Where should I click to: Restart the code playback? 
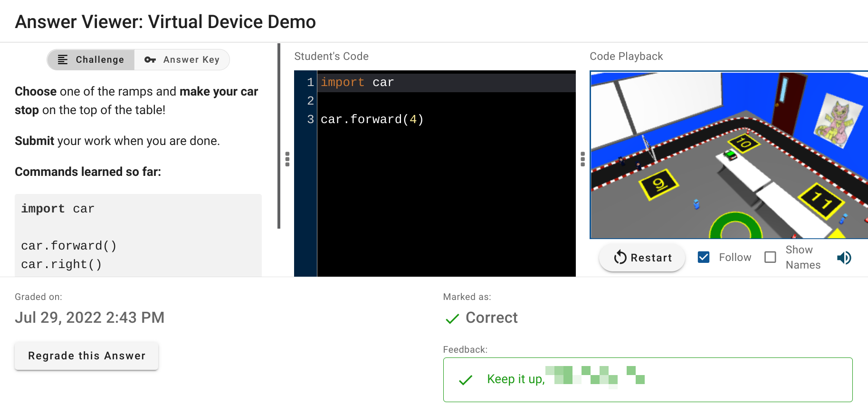pos(642,258)
